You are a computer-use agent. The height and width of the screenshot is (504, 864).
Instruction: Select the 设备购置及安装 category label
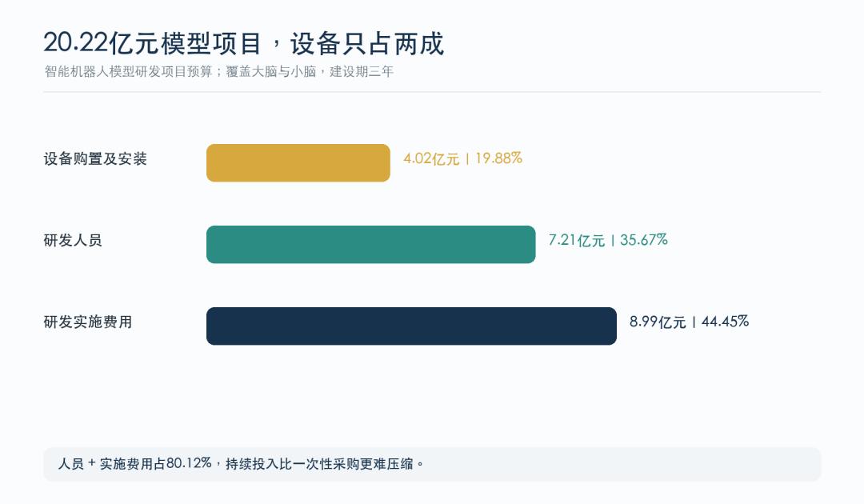point(95,159)
